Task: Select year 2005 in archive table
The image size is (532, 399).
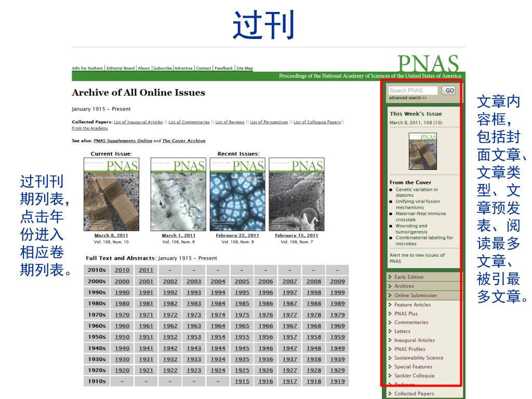Action: tap(242, 281)
